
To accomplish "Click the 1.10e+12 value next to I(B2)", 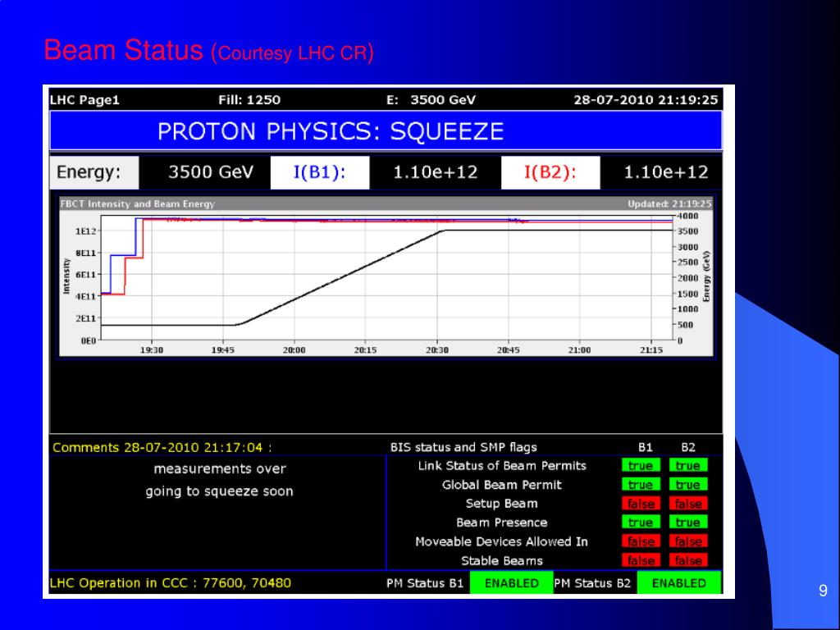I will (666, 172).
